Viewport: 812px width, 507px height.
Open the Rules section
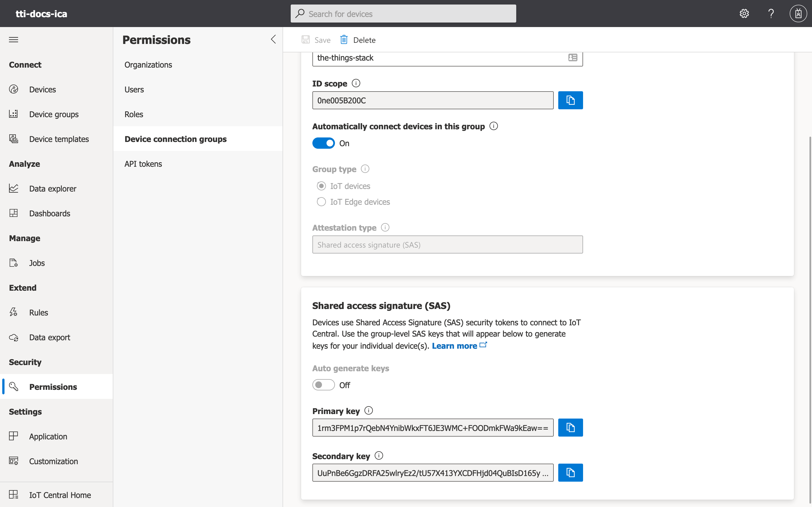coord(39,312)
